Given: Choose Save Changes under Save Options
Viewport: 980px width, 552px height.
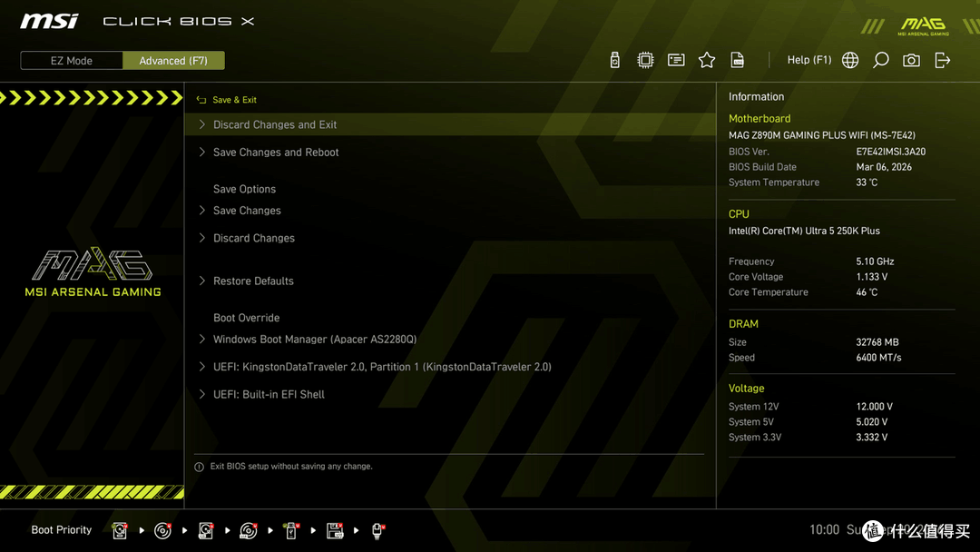Looking at the screenshot, I should click(247, 211).
